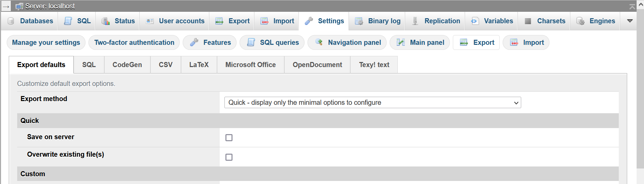Switch to the CodeGen tab
The width and height of the screenshot is (644, 184).
click(127, 65)
